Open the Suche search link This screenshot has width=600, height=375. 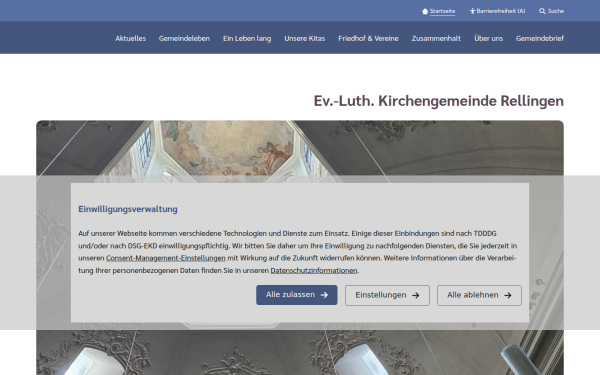(556, 11)
